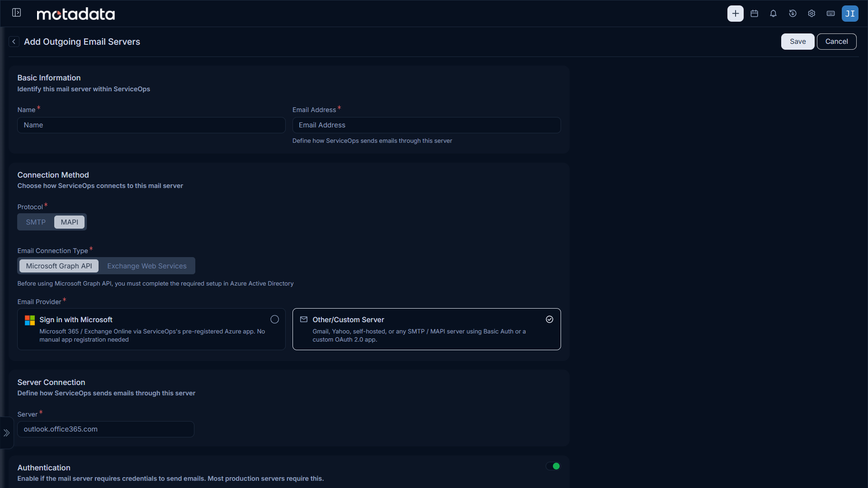Open the notifications bell
Image resolution: width=868 pixels, height=488 pixels.
coord(773,14)
